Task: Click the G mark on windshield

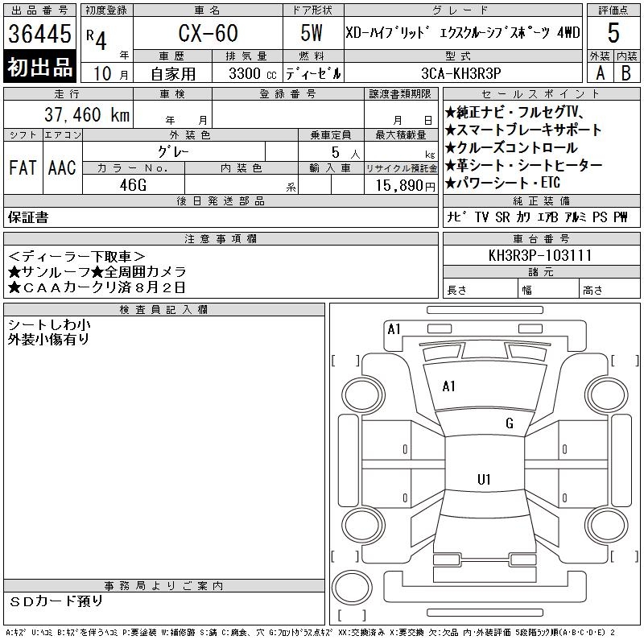Action: tap(510, 423)
